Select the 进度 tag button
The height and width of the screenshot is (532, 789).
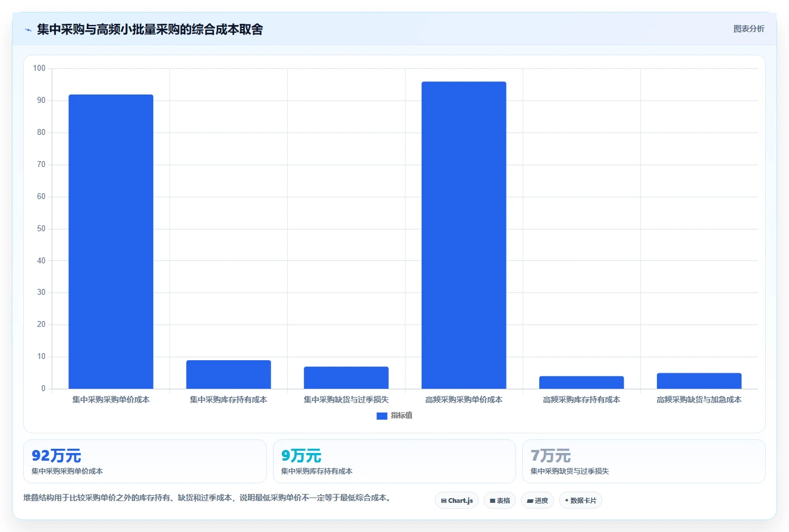pyautogui.click(x=537, y=500)
